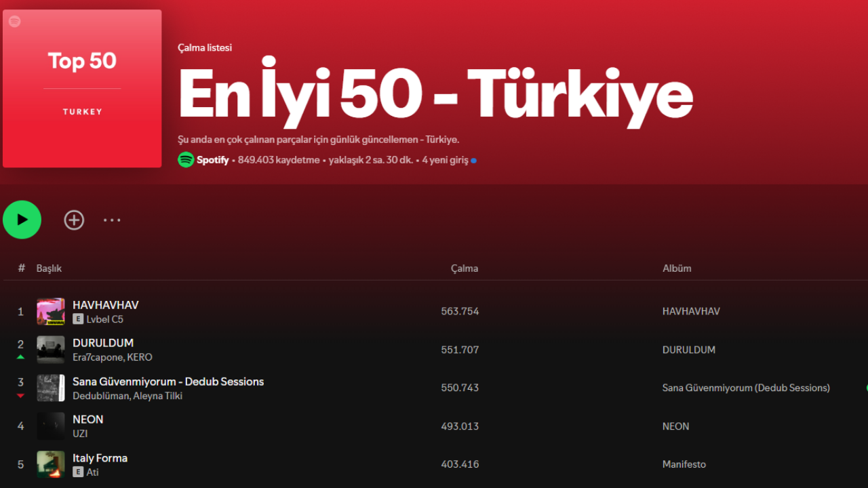Click the downward trend arrow beside Sana Güvenmiyorum
The image size is (868, 488).
point(20,396)
